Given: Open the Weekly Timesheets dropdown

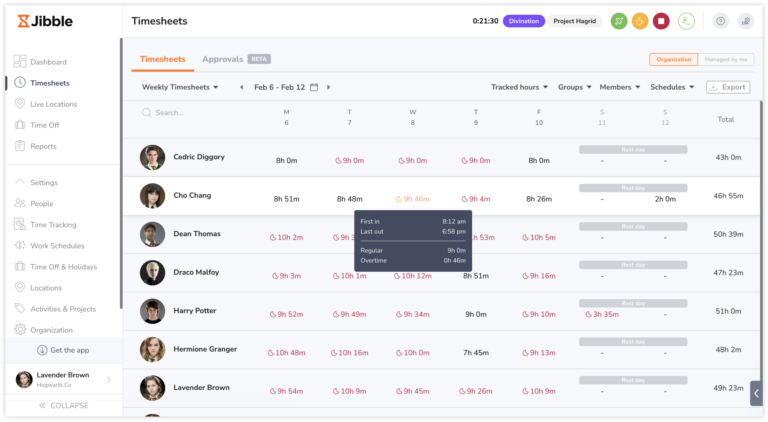Looking at the screenshot, I should (180, 87).
